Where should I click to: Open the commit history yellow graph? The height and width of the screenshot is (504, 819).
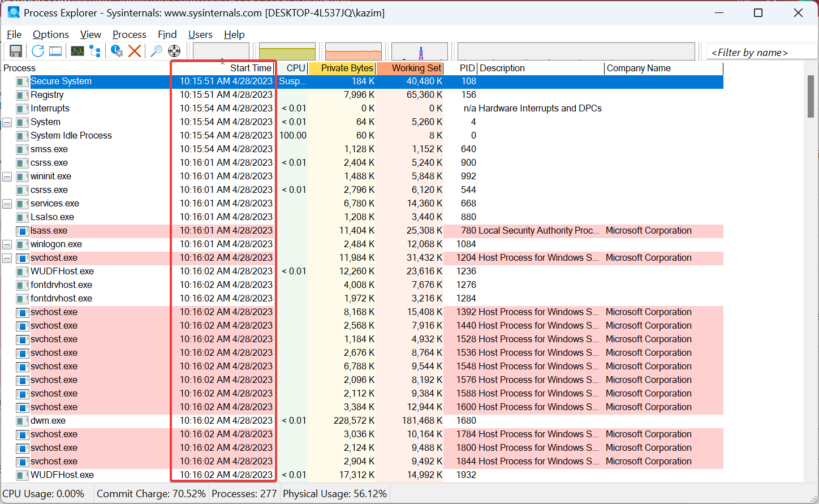(287, 51)
